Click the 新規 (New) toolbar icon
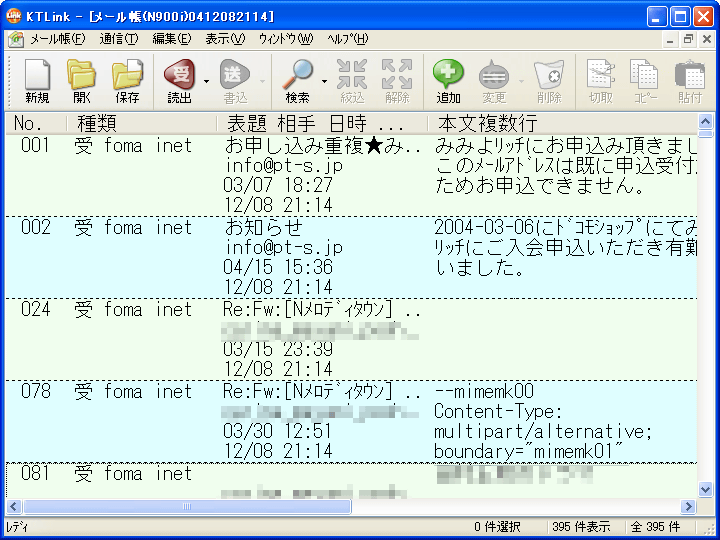Screen dimensions: 720x540 coord(37,82)
